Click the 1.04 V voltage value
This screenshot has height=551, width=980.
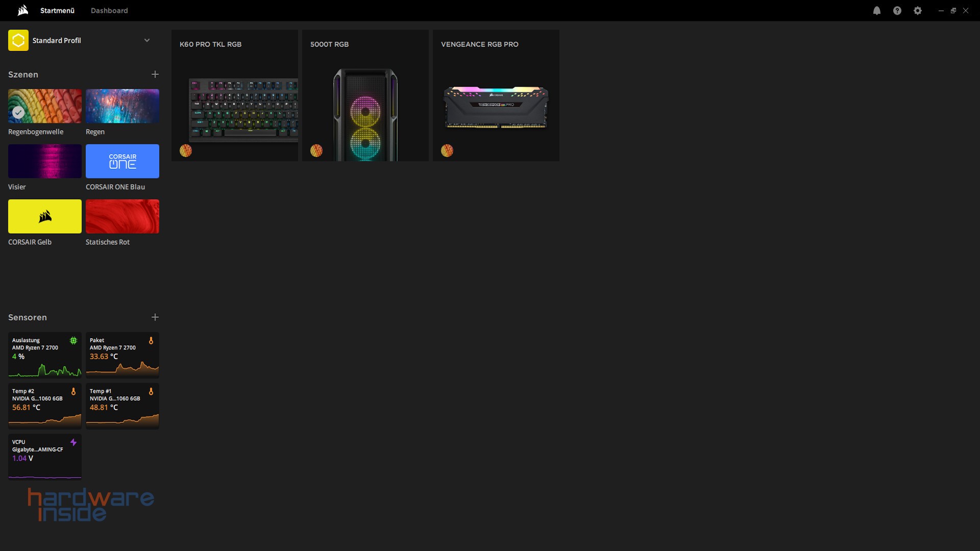[22, 459]
